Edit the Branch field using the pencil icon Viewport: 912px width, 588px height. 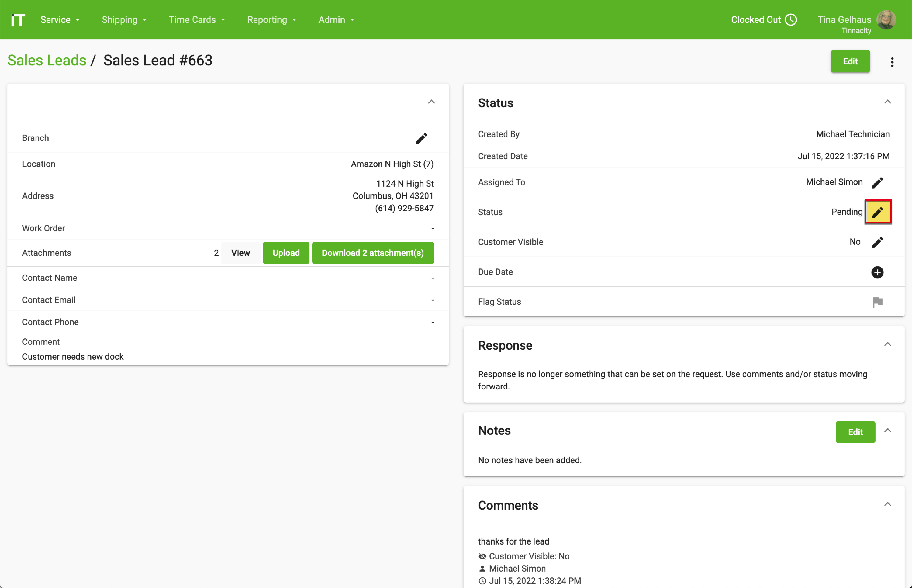[x=421, y=138]
